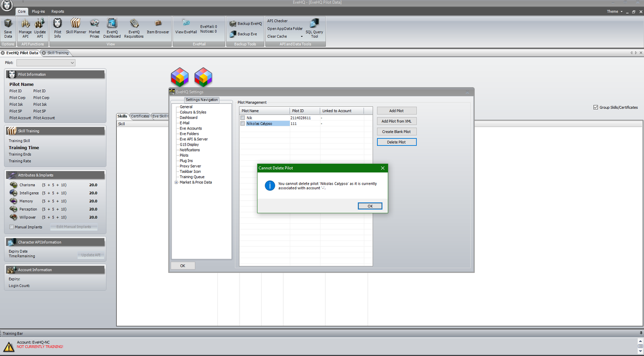This screenshot has height=356, width=644.
Task: Click the EveHQ application orb logo
Action: (7, 5)
